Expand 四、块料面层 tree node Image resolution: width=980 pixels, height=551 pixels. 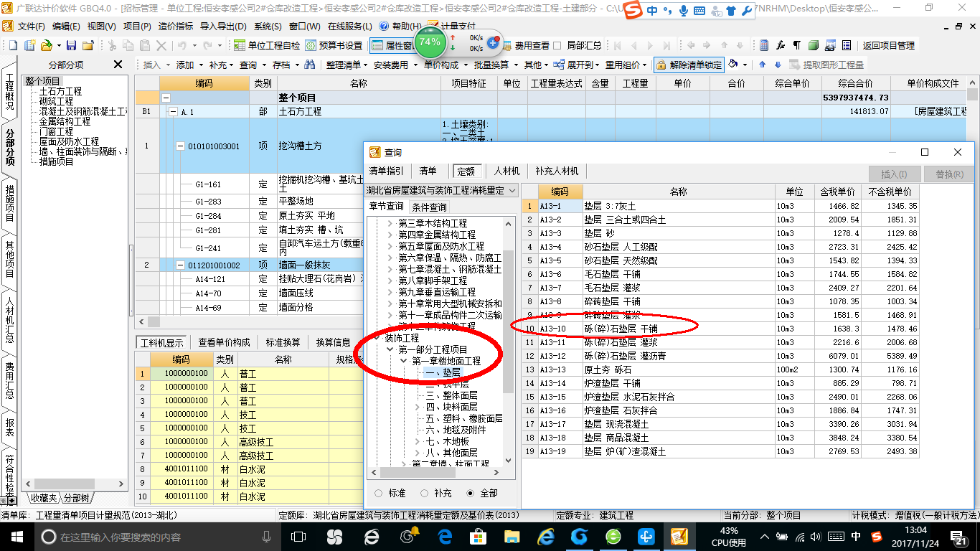point(418,407)
